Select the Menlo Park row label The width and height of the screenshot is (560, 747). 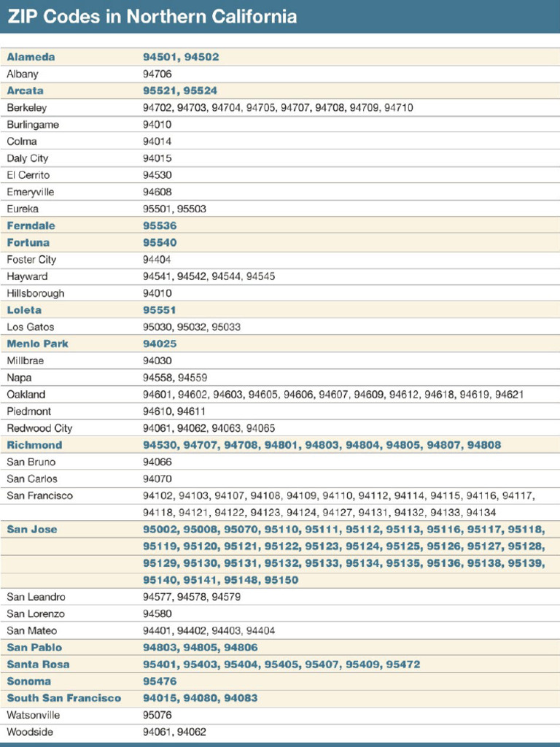pos(37,344)
